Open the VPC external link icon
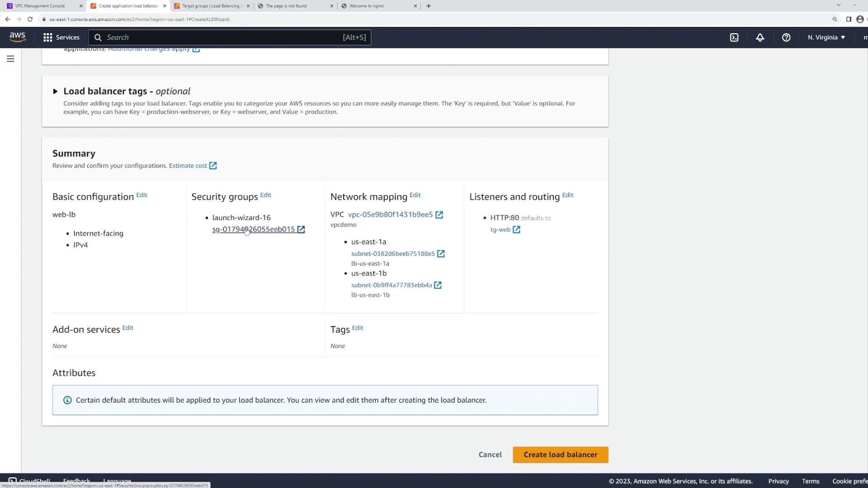The image size is (868, 488). coord(439,215)
